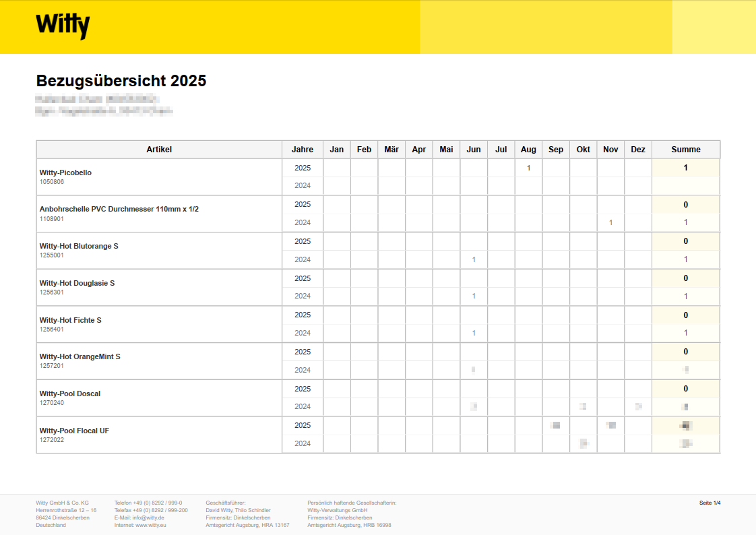Click the Jul column header
756x535 pixels.
pos(501,150)
